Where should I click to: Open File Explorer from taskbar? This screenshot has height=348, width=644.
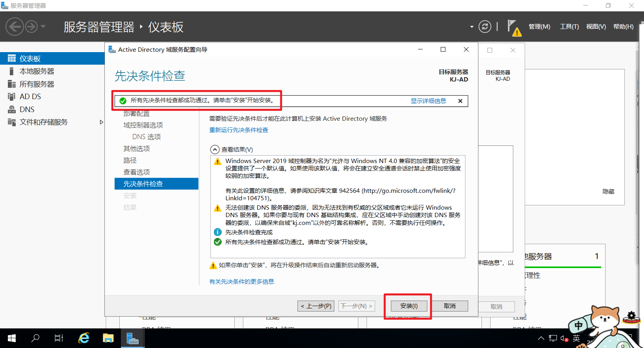tap(108, 338)
